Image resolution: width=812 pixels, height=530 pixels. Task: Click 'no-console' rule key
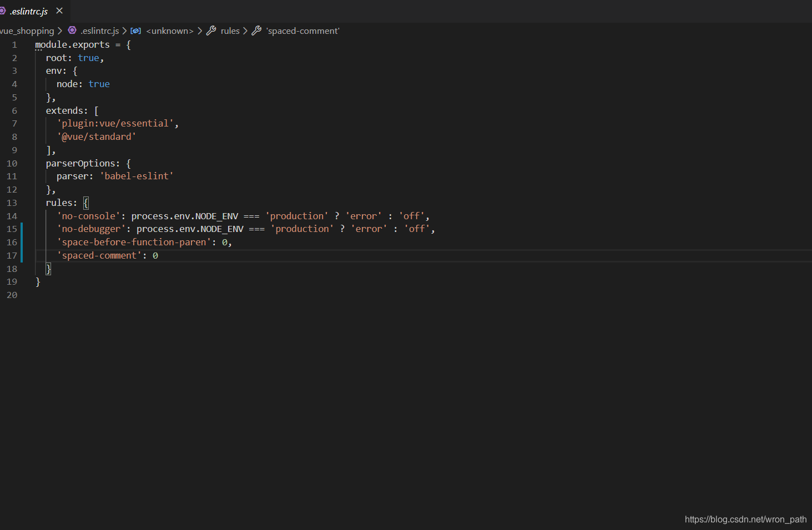click(x=88, y=216)
